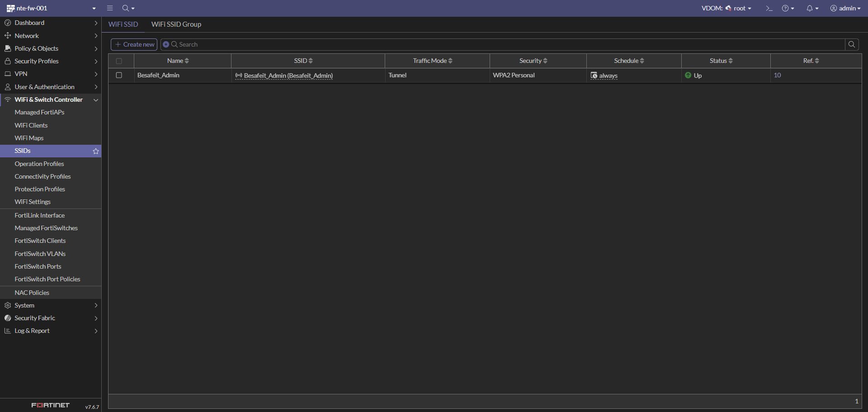Open the notifications bell menu
868x412 pixels.
click(812, 8)
